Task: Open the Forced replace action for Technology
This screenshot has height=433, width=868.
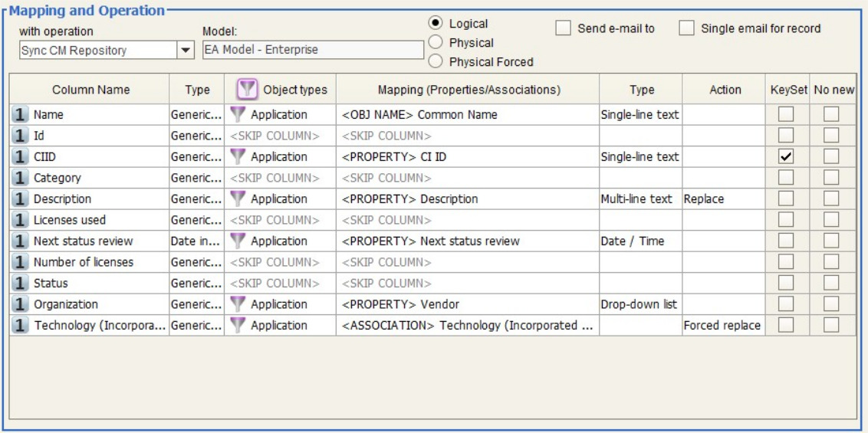Action: [x=723, y=326]
